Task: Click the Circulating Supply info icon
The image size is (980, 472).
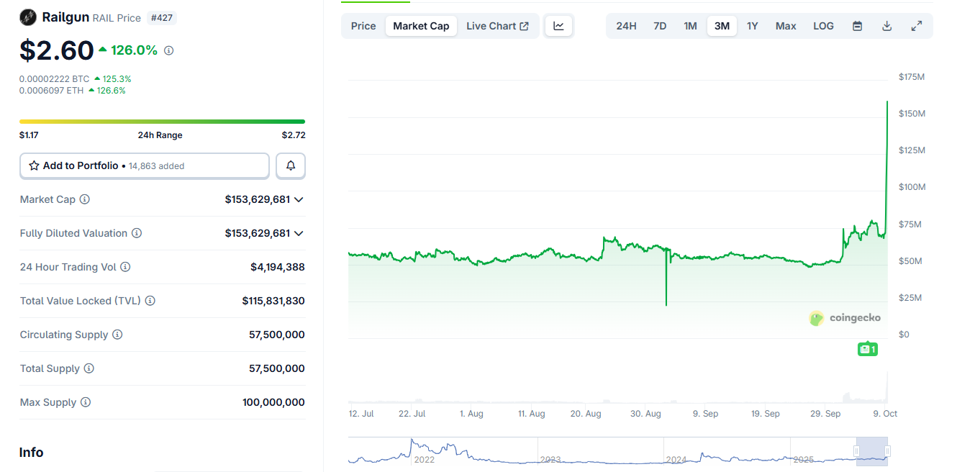Action: [x=117, y=335]
